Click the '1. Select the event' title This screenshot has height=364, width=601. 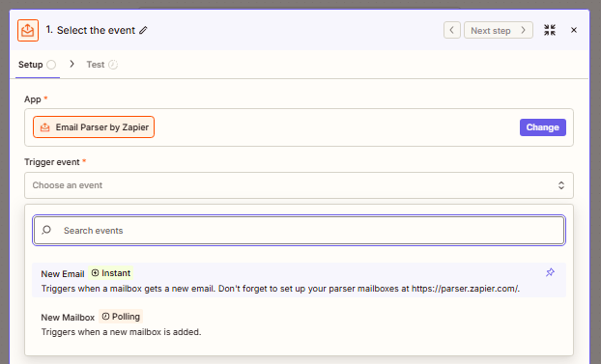[91, 30]
